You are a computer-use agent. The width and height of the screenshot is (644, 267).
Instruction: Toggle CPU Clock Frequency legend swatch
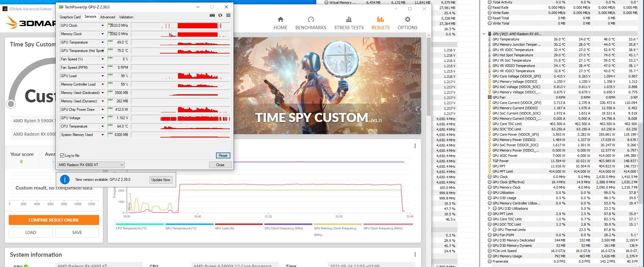(x=288, y=224)
